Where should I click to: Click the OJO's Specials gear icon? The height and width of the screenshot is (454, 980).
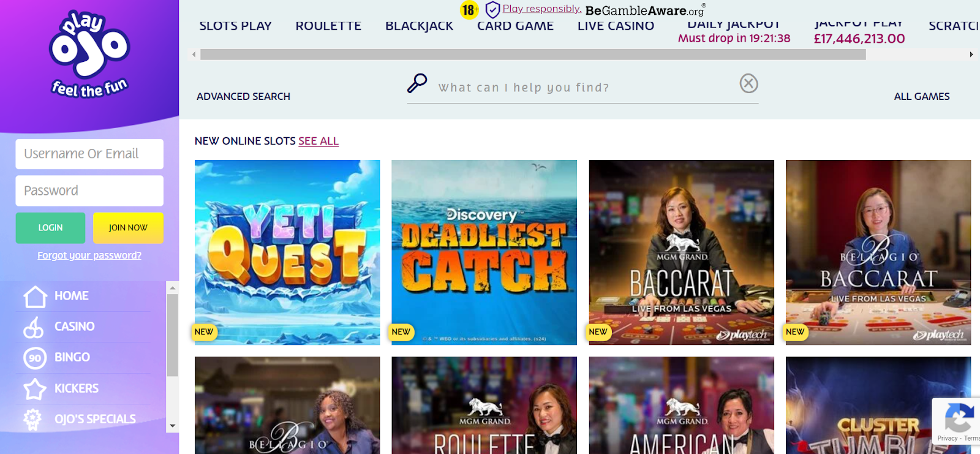(32, 419)
